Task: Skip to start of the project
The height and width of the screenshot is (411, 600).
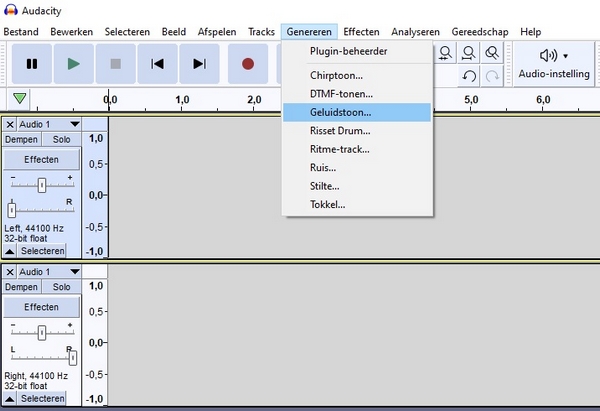Action: click(157, 64)
